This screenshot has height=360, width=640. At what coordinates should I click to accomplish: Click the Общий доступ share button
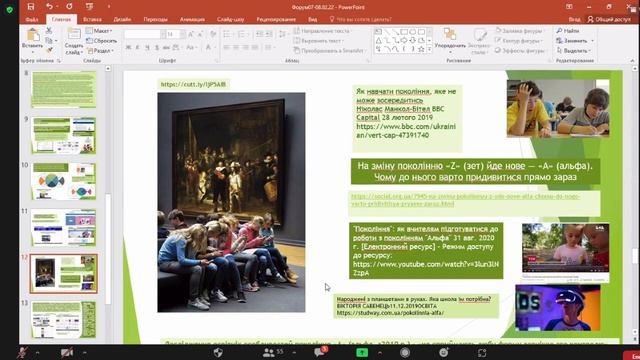609,19
